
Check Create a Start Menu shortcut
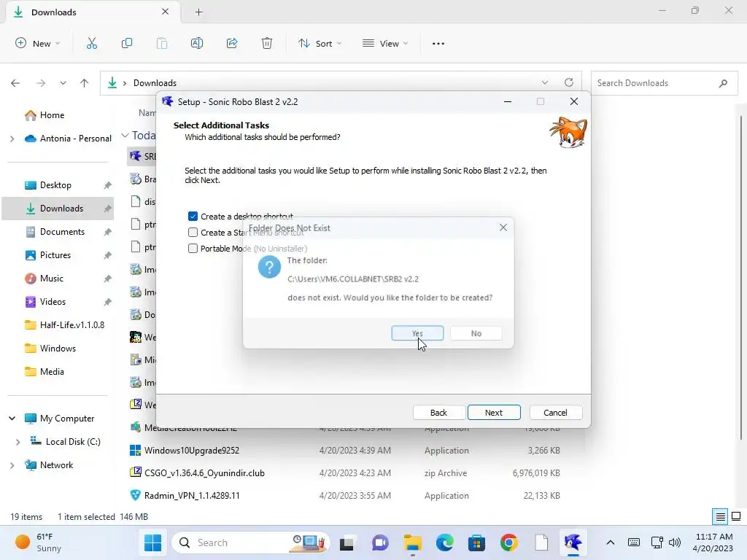pos(193,233)
